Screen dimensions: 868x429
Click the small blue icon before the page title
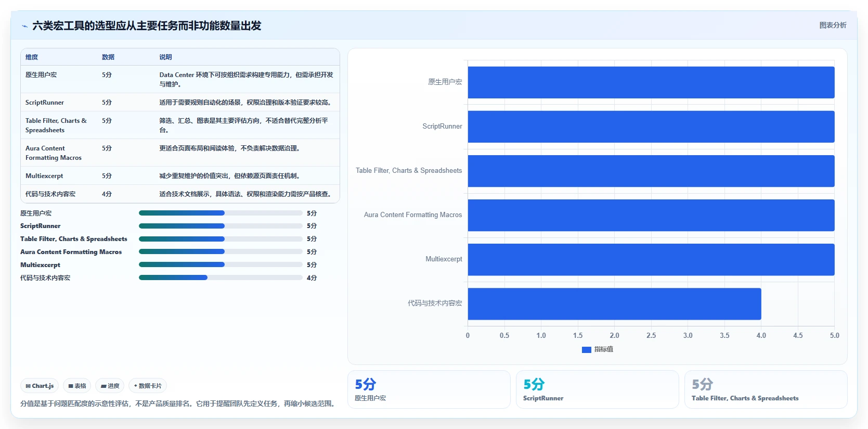[24, 26]
